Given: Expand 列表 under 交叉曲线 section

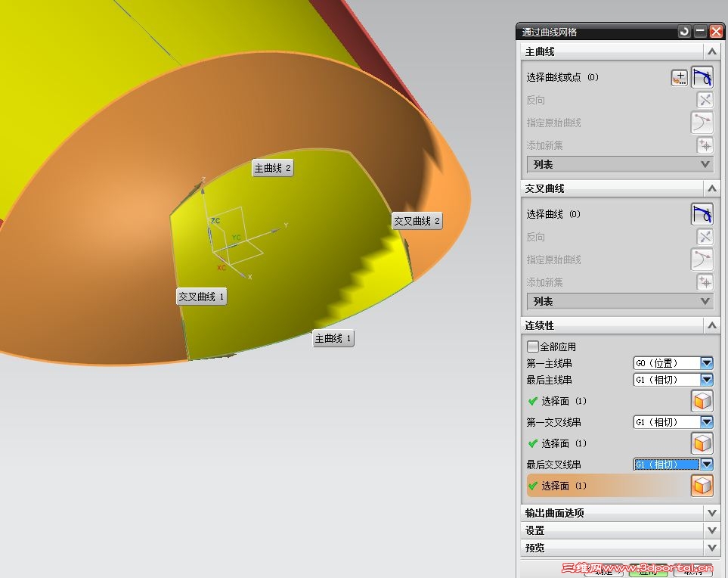Looking at the screenshot, I should (x=620, y=302).
